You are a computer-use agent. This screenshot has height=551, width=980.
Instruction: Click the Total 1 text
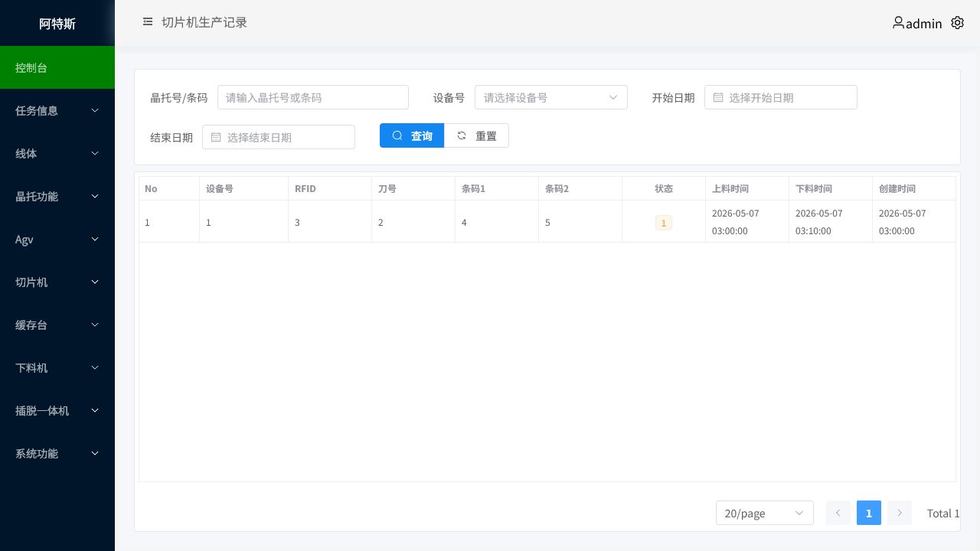click(x=943, y=514)
